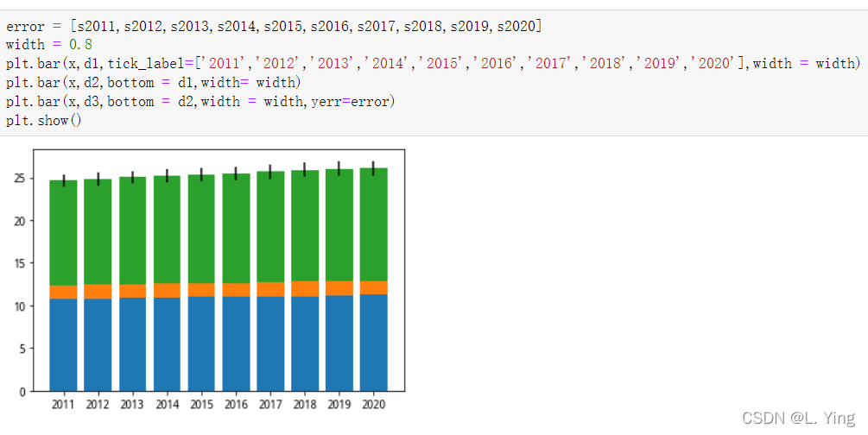Click the plt.bar line with "bottom = d1"
Screen dimensions: 868x435
click(x=154, y=83)
